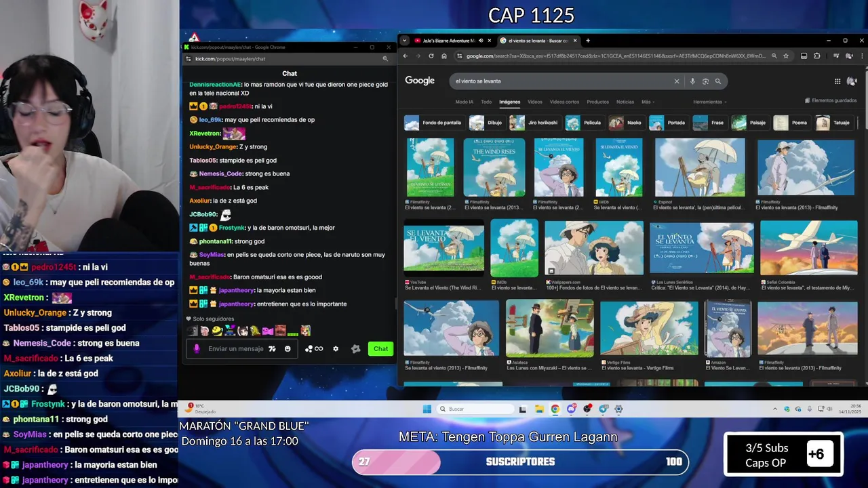Select the Productos search tab

pyautogui.click(x=597, y=102)
